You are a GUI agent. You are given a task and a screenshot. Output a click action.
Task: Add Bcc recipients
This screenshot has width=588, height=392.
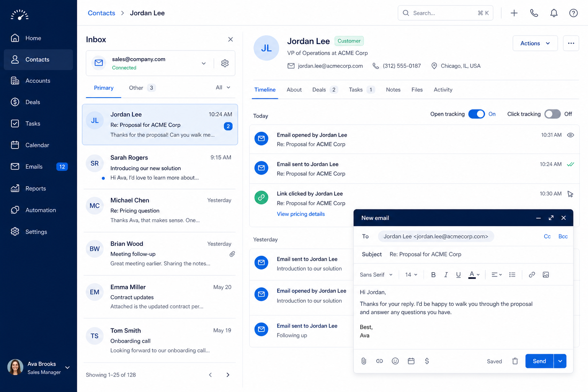point(563,237)
